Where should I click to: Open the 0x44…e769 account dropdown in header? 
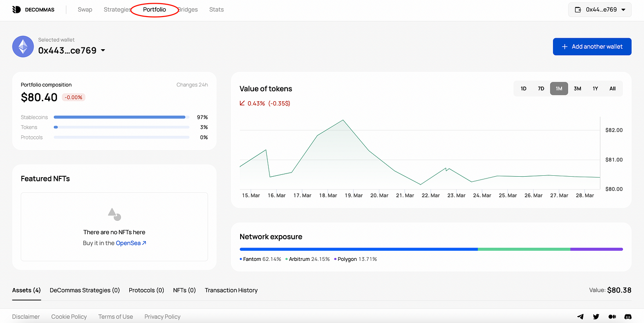pos(600,10)
